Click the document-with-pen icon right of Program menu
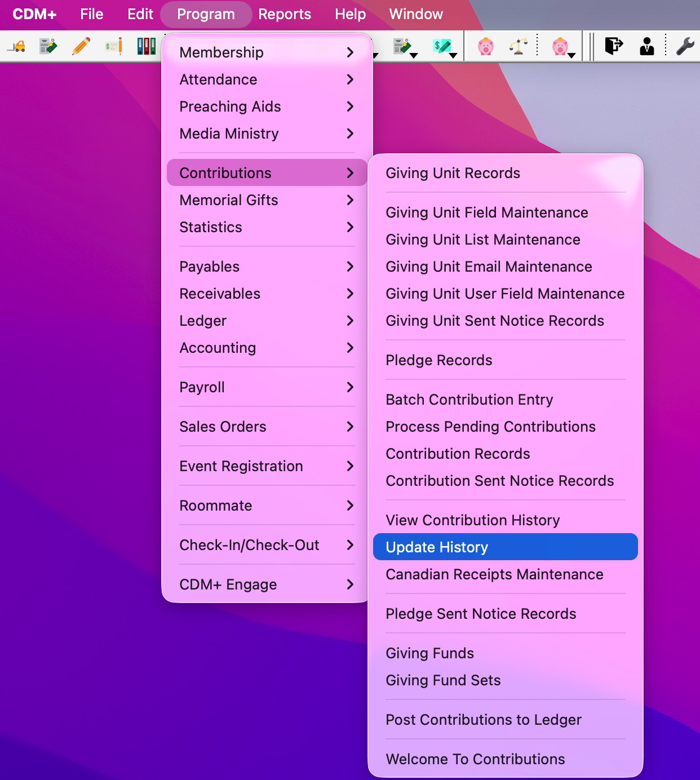Viewport: 700px width, 780px height. 402,46
